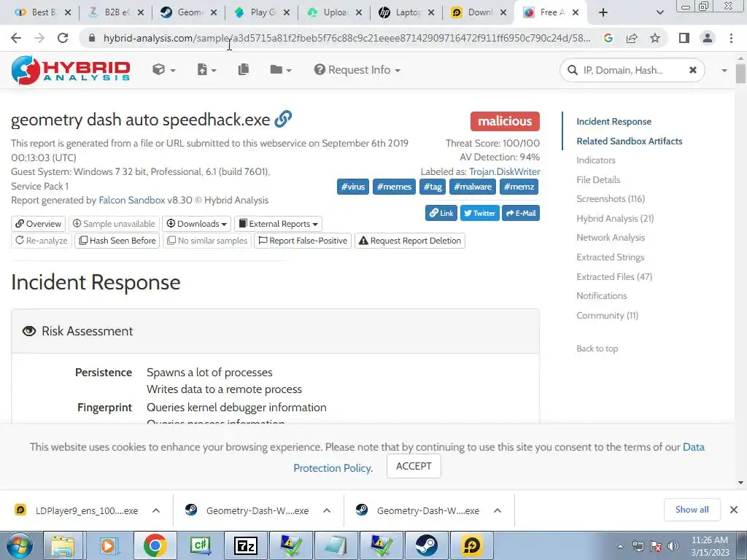Share report via Twitter button

pos(479,214)
